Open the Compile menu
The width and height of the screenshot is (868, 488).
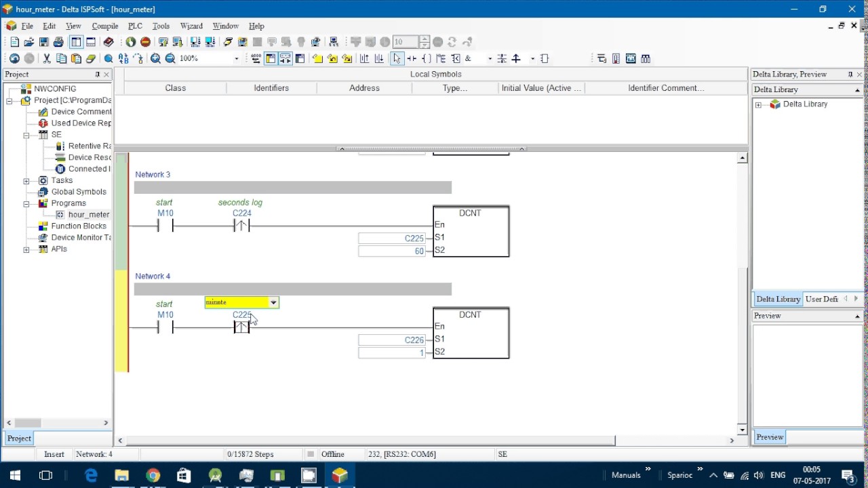click(105, 26)
